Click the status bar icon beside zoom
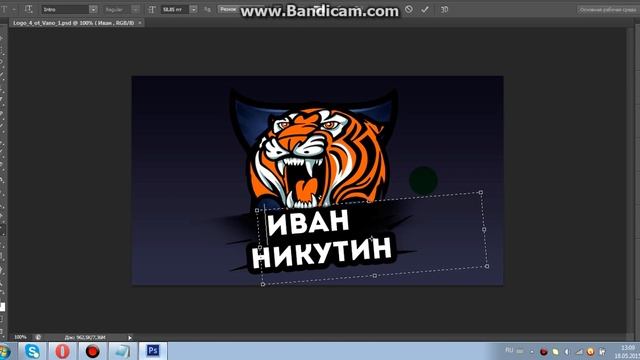This screenshot has width=640, height=360. [x=38, y=337]
